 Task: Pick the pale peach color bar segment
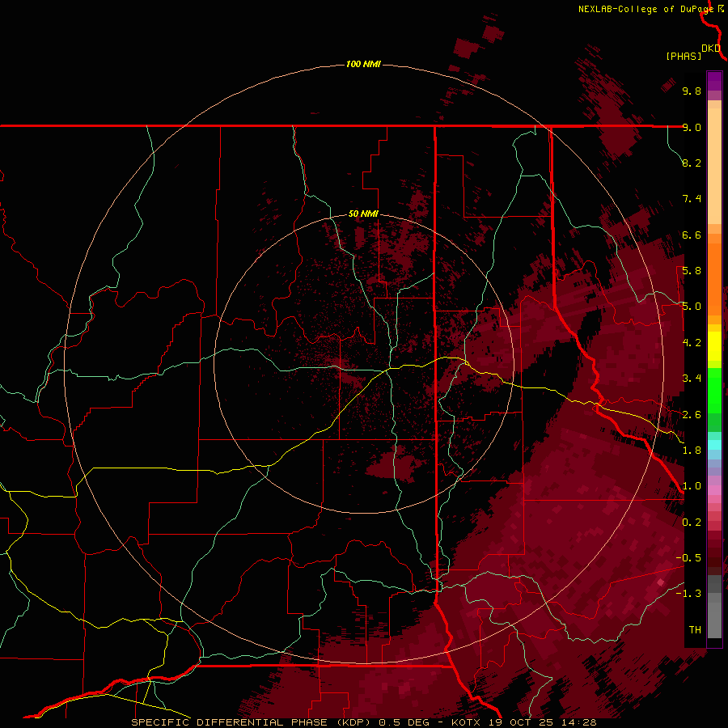click(714, 167)
